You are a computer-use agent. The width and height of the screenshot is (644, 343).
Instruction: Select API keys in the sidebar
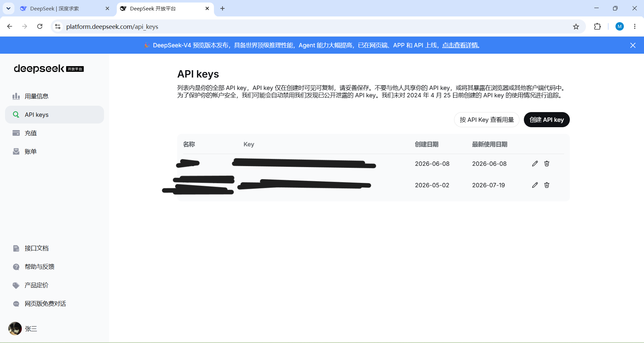click(x=54, y=115)
